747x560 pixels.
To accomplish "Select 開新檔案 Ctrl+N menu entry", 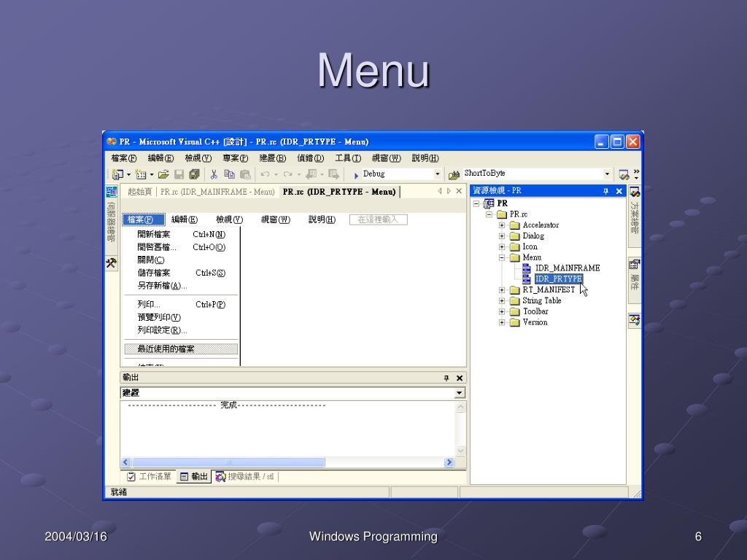I will point(181,234).
